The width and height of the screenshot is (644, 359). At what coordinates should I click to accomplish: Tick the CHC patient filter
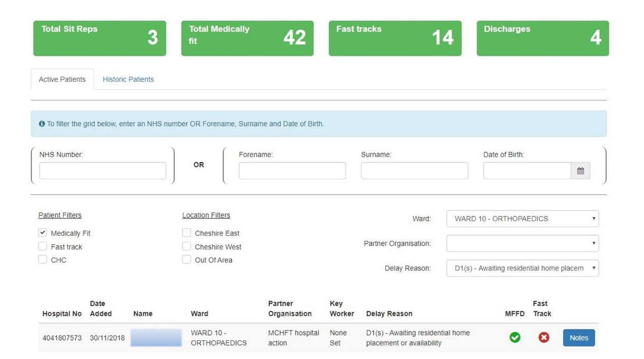43,260
